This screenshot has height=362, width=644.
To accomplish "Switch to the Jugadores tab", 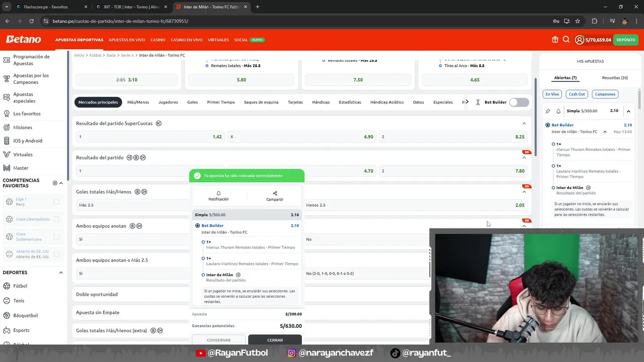I will pyautogui.click(x=168, y=102).
